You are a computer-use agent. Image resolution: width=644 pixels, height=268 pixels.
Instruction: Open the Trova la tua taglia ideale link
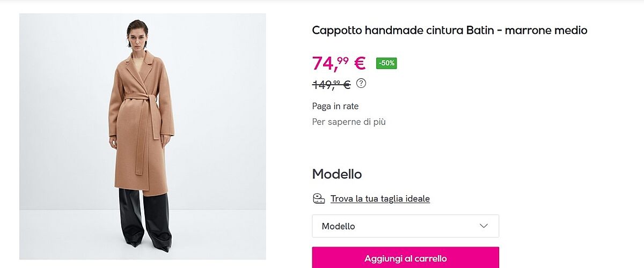coord(380,199)
